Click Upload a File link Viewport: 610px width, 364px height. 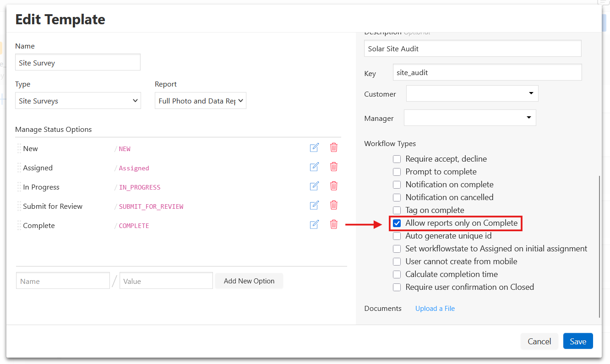click(435, 309)
